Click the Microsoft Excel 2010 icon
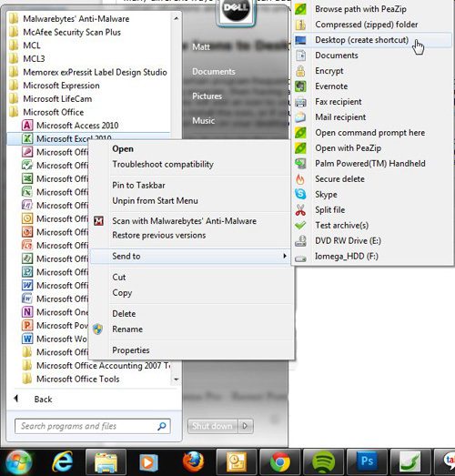 27,138
